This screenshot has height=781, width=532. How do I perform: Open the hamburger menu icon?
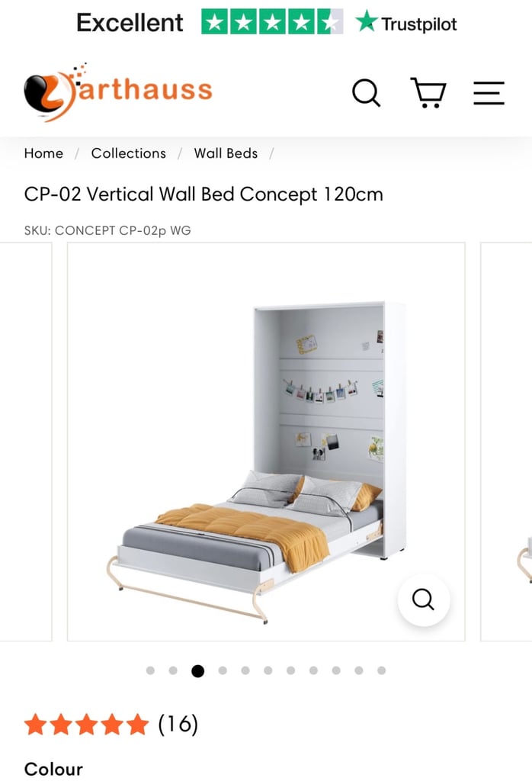pyautogui.click(x=489, y=93)
